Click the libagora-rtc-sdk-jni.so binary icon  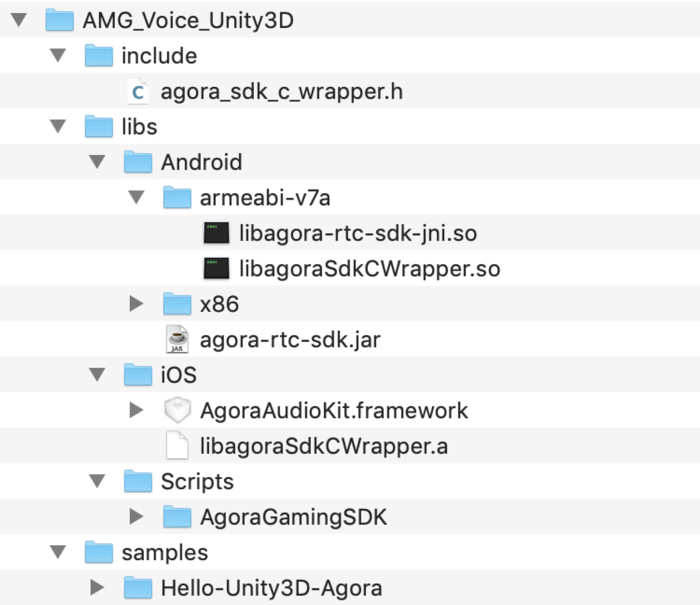tap(217, 233)
